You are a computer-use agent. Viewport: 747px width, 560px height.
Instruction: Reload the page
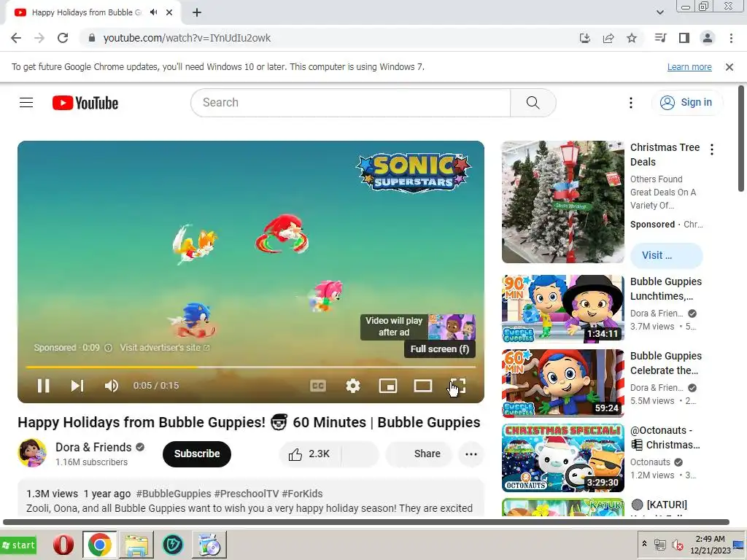click(x=63, y=38)
